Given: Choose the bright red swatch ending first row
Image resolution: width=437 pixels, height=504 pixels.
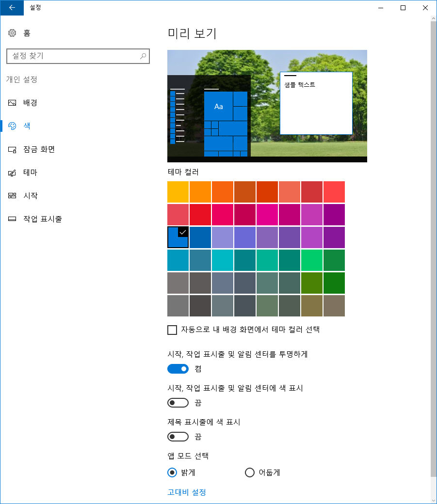Looking at the screenshot, I should coord(334,192).
